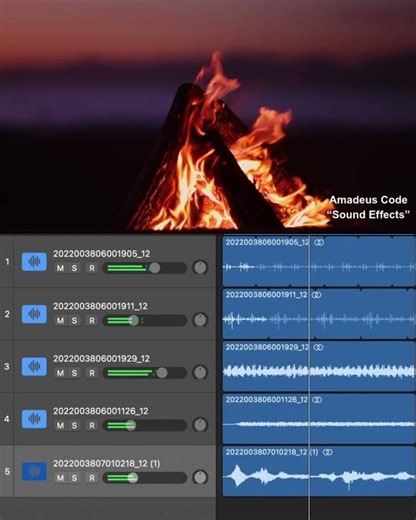Click pan knob of track 2022003806001126_12

tap(200, 425)
